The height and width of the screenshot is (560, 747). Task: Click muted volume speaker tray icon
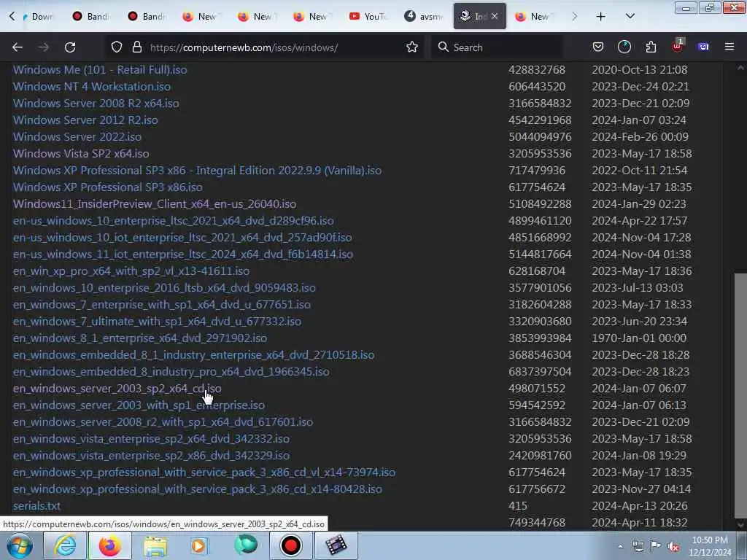click(673, 547)
